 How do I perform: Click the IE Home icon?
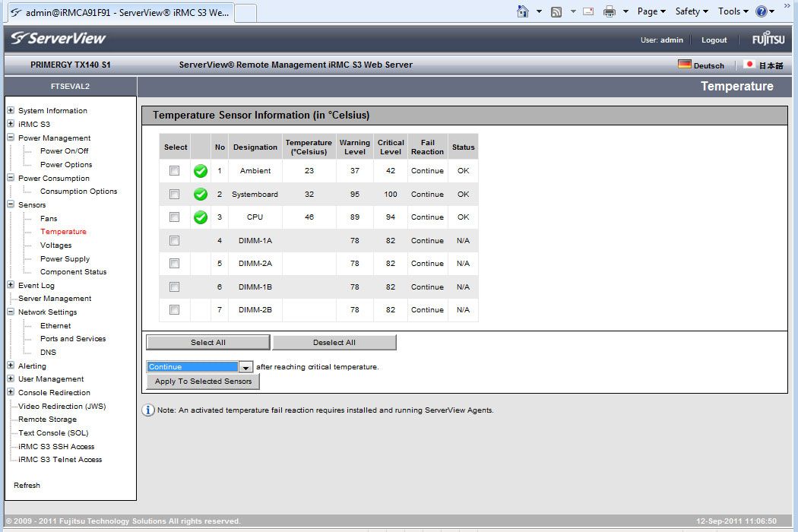(x=523, y=11)
